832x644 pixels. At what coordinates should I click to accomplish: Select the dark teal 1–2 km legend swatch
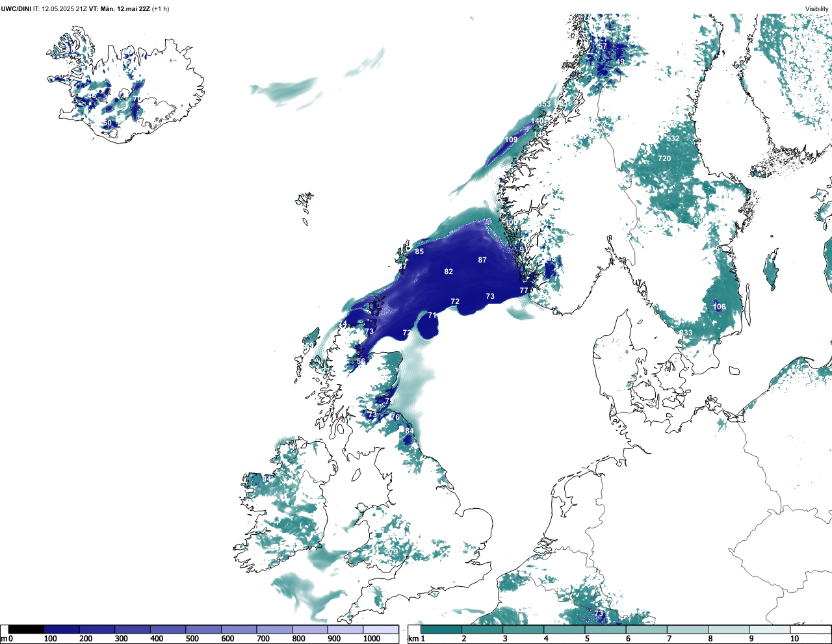click(441, 629)
